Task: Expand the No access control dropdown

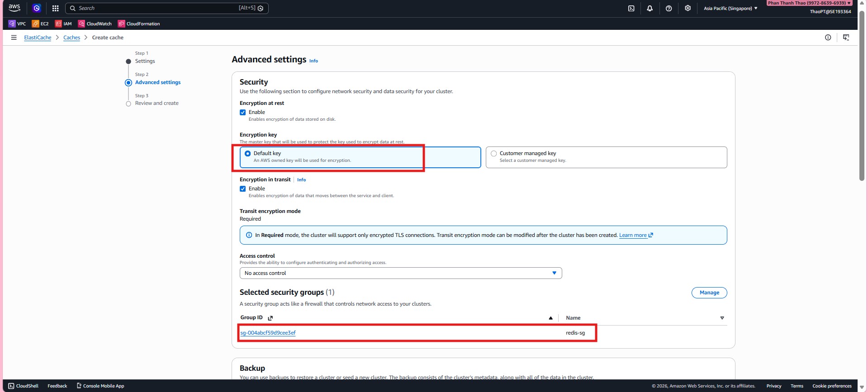Action: coord(401,273)
